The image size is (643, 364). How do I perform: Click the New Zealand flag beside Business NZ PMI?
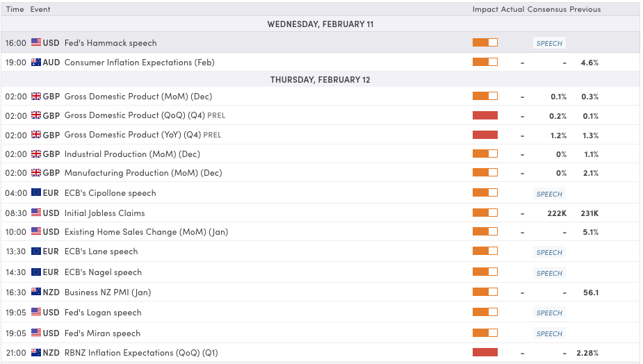(36, 292)
